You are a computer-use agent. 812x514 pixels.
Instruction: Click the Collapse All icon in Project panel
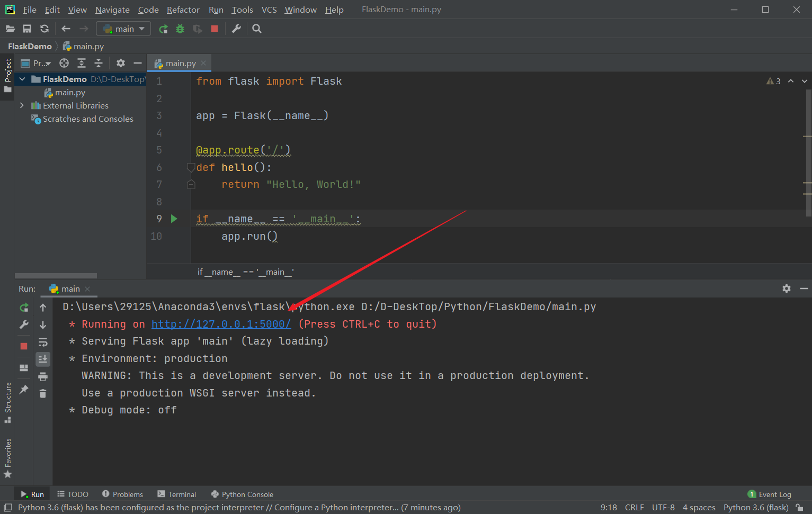(99, 63)
